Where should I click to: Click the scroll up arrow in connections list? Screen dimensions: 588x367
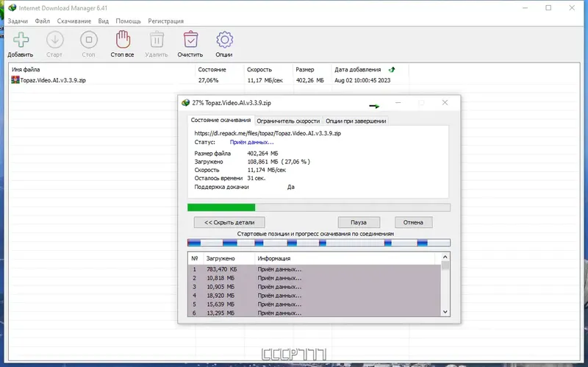click(x=445, y=257)
